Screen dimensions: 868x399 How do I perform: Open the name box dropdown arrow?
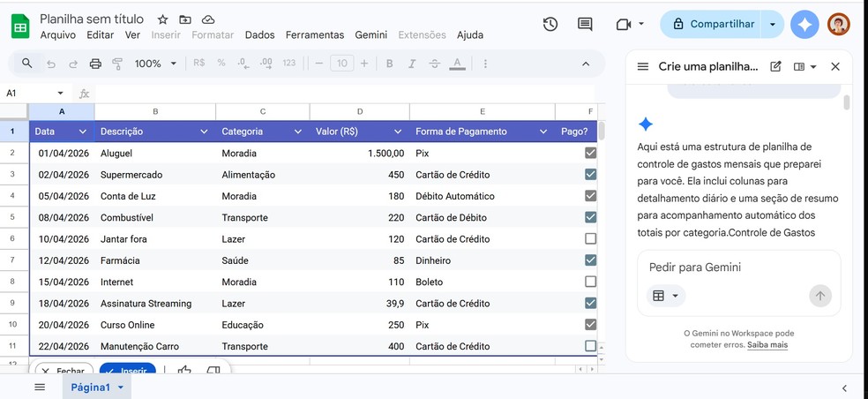[60, 93]
